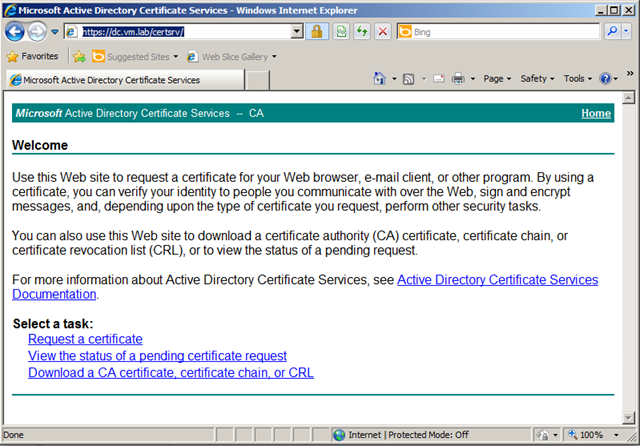The width and height of the screenshot is (640, 446).
Task: Follow the Home link in banner
Action: [596, 113]
